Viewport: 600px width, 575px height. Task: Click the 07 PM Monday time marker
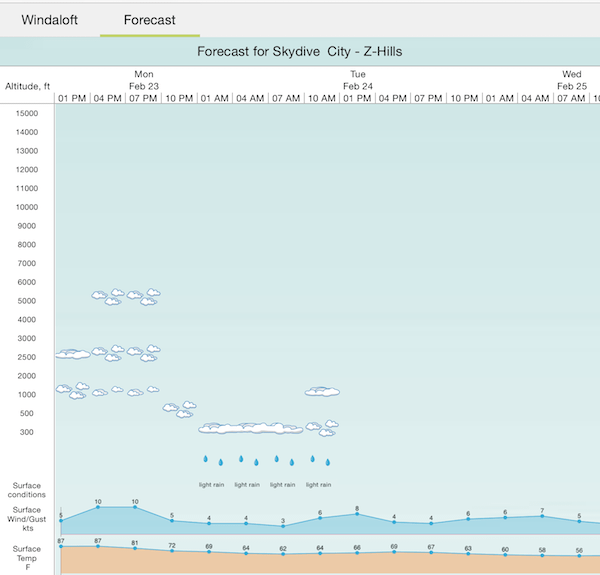coord(143,98)
